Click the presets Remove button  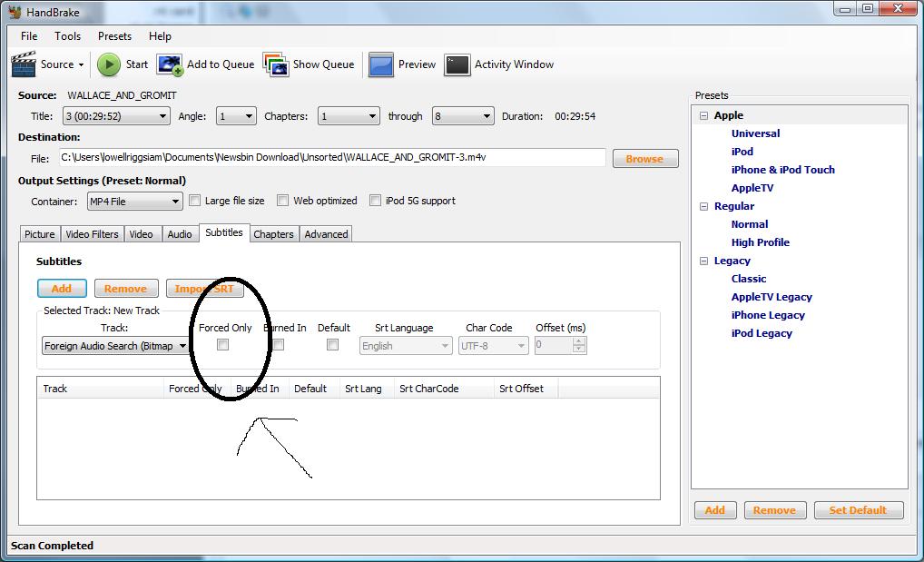click(x=774, y=510)
